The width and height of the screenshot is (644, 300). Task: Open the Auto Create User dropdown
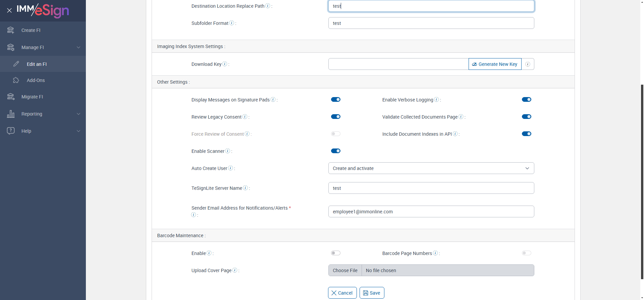pyautogui.click(x=431, y=168)
